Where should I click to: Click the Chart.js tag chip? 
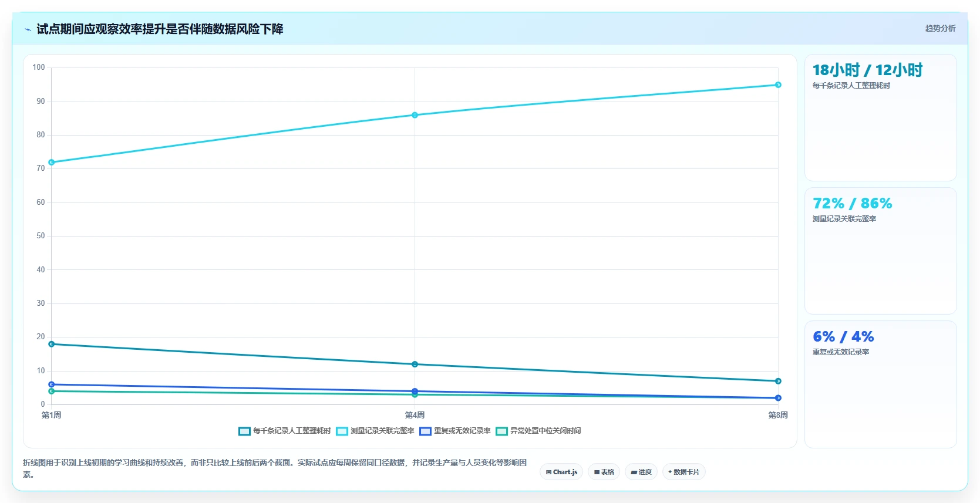(561, 472)
